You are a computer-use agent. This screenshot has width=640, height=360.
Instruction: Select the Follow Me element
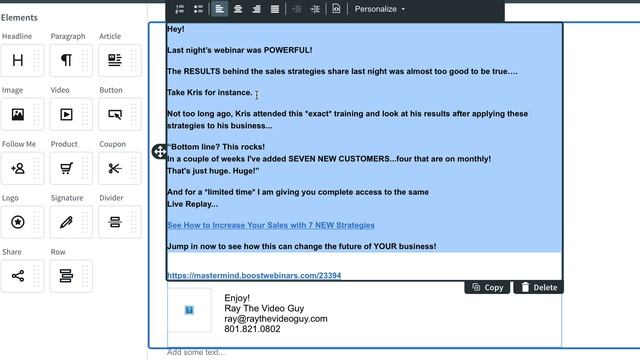22,168
